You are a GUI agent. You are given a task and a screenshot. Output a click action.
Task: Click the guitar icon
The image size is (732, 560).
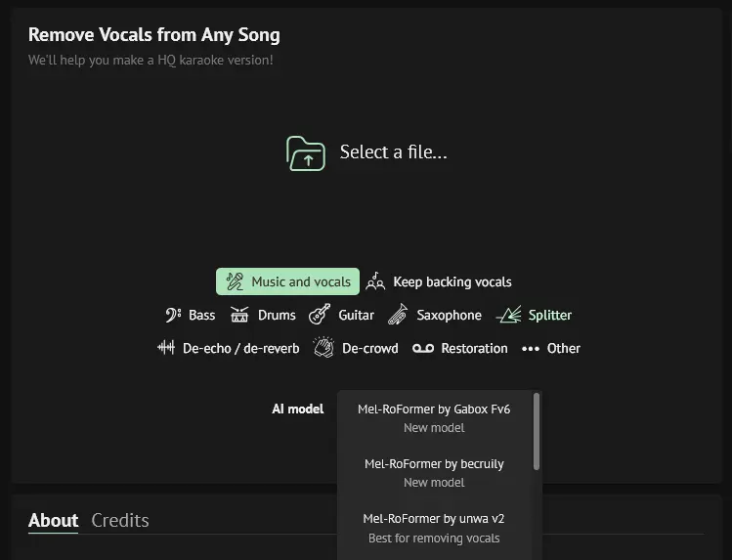[x=320, y=314]
